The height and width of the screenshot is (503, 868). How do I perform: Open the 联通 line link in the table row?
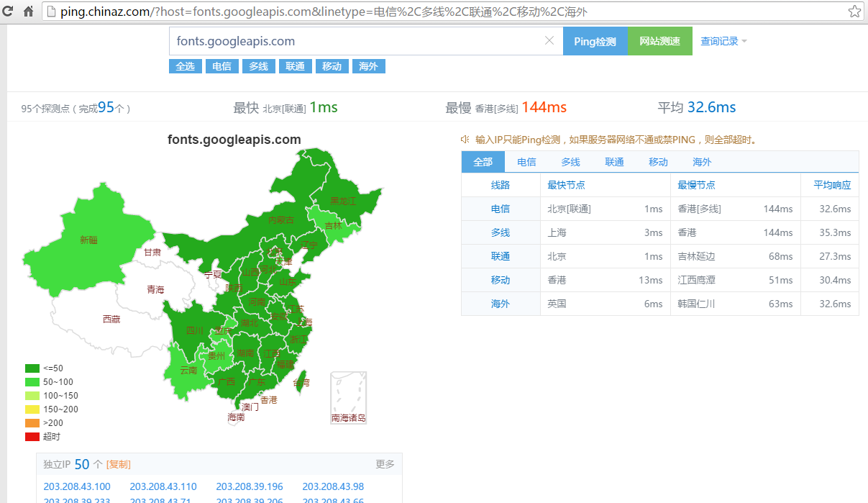click(501, 256)
